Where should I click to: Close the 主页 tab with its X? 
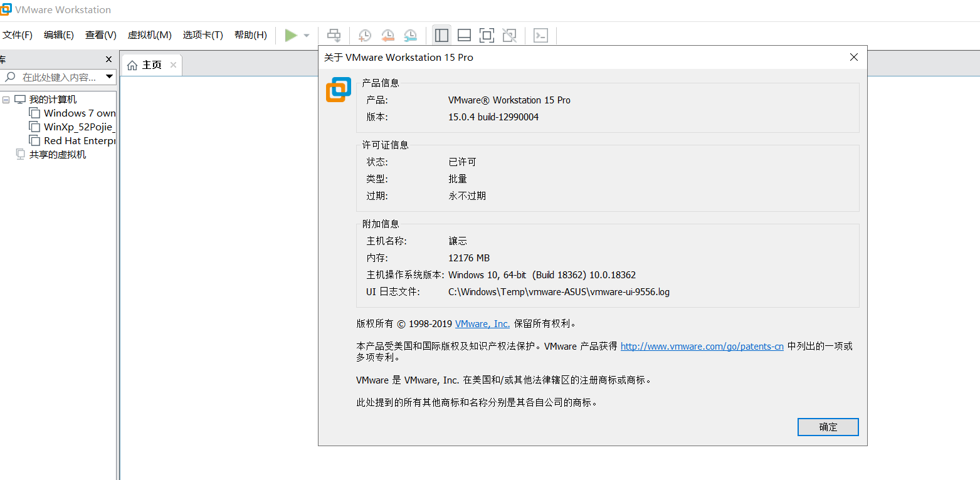174,65
